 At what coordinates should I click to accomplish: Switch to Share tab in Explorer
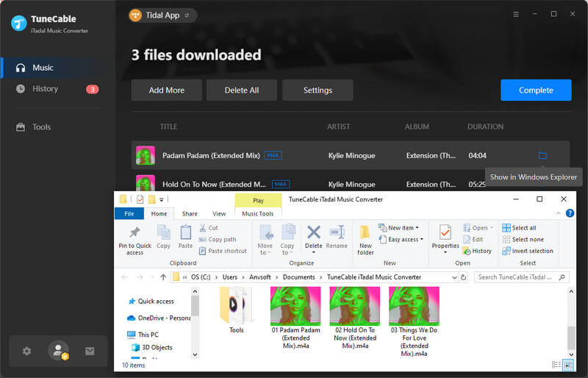tap(190, 213)
